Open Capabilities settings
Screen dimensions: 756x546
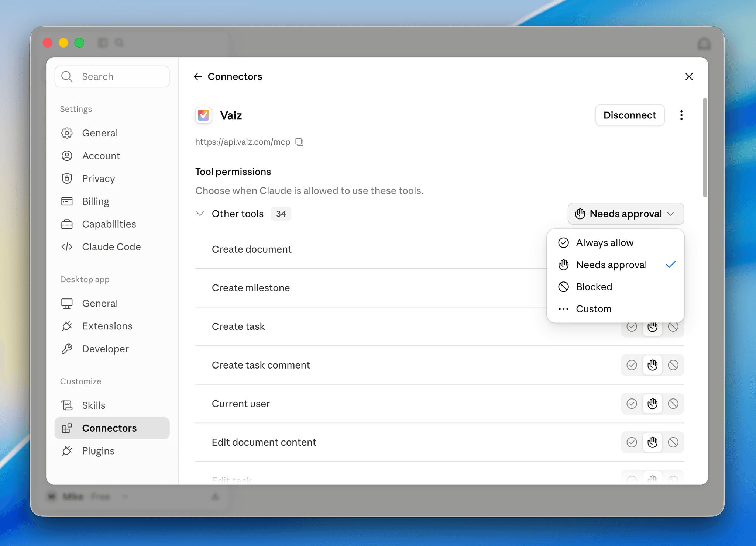tap(112, 224)
